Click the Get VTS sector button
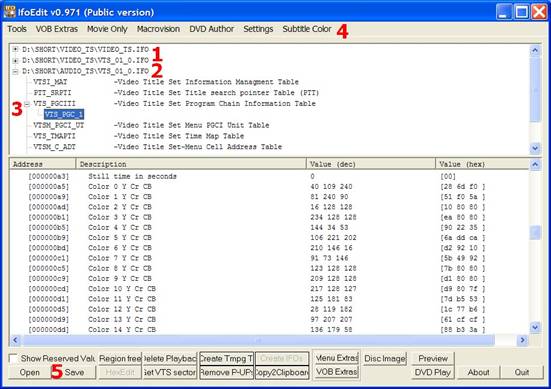This screenshot has height=389, width=551. tap(169, 372)
